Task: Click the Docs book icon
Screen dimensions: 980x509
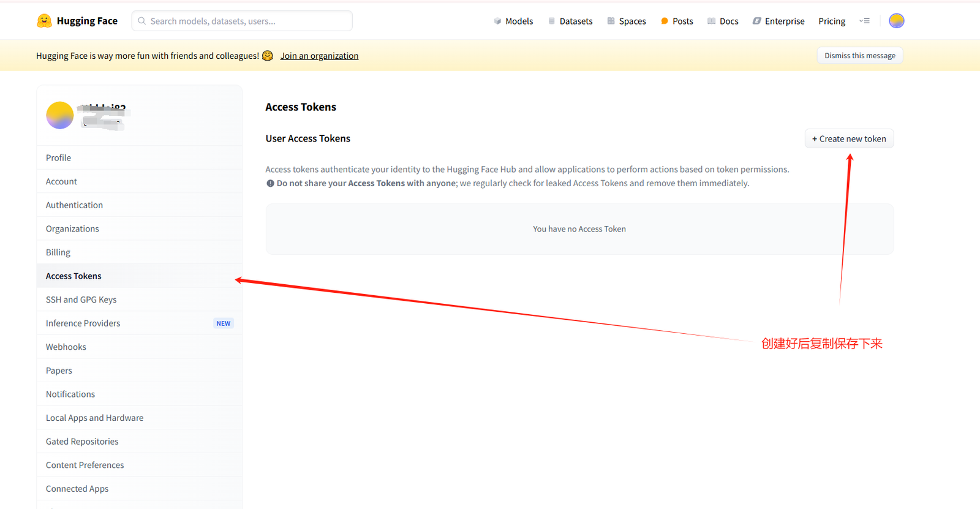Action: coord(711,21)
